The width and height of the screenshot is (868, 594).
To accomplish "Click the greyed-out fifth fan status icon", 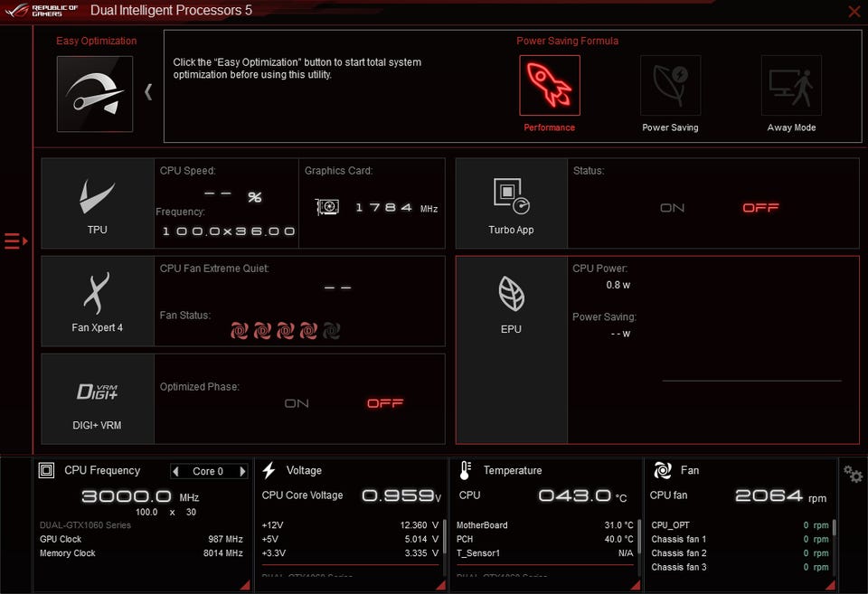I will [x=332, y=331].
